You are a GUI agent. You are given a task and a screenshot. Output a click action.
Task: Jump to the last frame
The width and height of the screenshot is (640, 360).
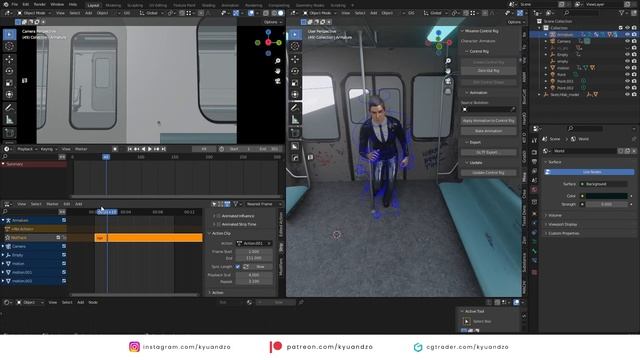163,149
